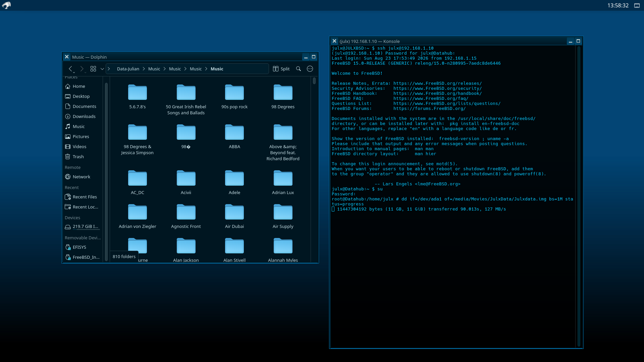Click the 13:58:32 clock
Screen dimensions: 644x362
pos(618,5)
